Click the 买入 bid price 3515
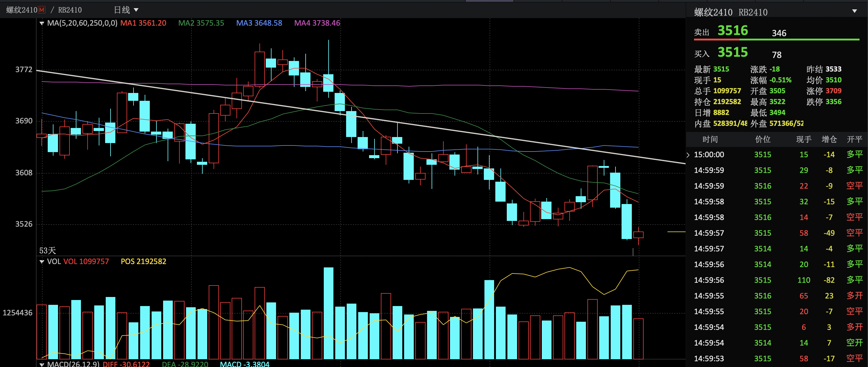 pos(732,52)
